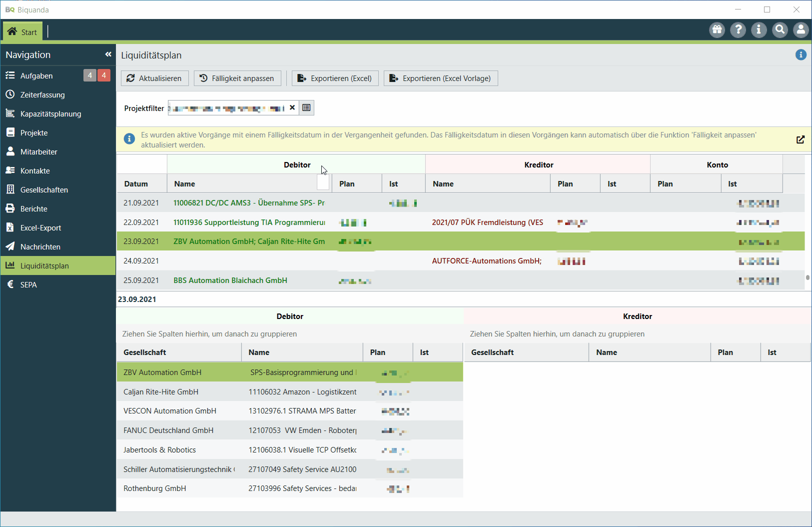Clear the Projektfilter with the X

point(292,107)
